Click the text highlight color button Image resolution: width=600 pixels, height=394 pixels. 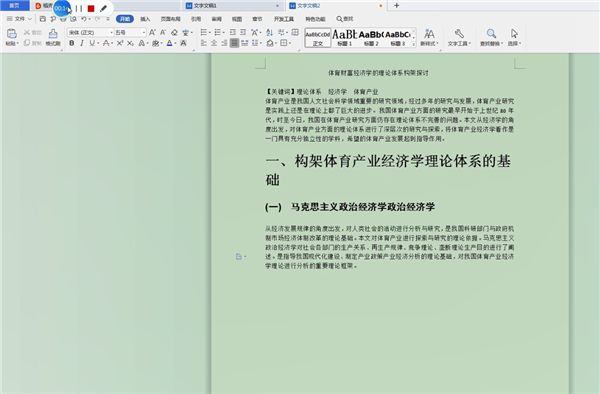pyautogui.click(x=155, y=43)
